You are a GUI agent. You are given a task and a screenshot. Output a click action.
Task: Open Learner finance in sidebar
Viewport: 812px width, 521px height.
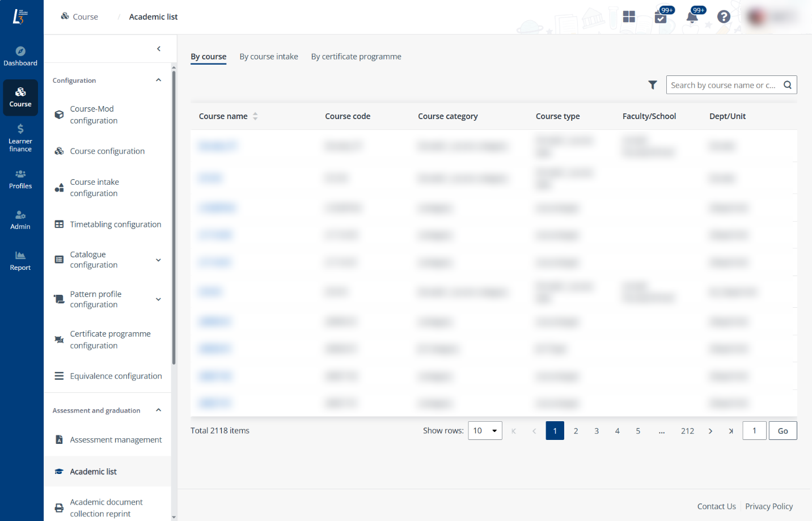[20, 138]
